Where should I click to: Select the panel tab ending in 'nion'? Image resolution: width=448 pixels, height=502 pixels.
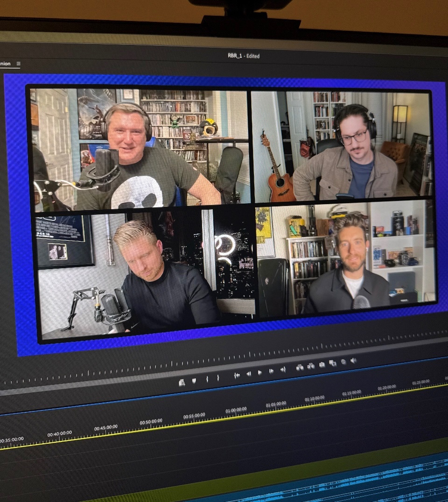tap(5, 64)
